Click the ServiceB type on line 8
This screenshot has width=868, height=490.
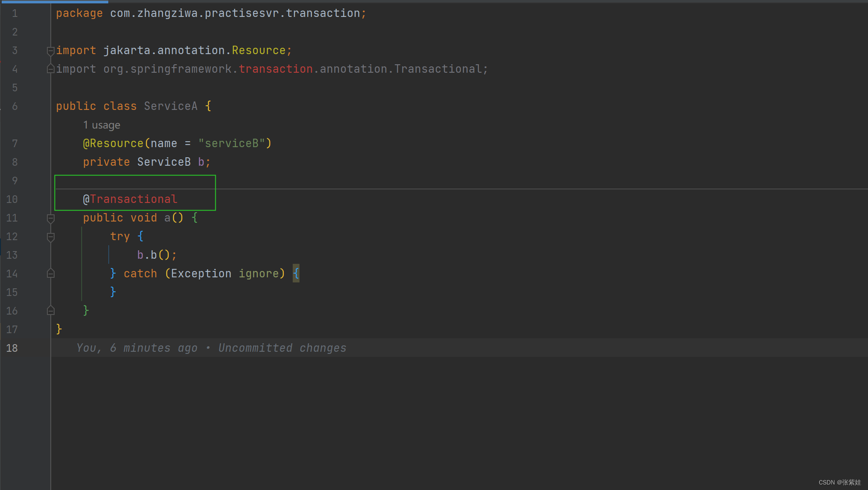coord(164,162)
